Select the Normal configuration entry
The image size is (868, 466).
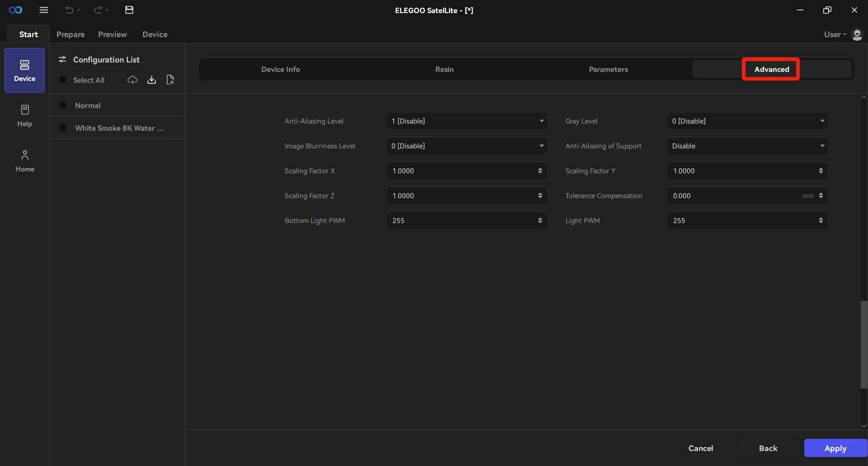tap(118, 105)
